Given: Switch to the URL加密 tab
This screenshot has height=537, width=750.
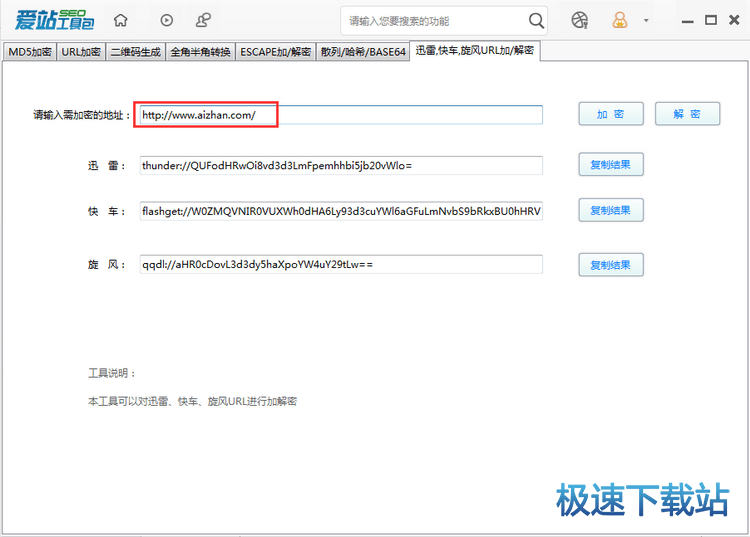Looking at the screenshot, I should coord(81,52).
